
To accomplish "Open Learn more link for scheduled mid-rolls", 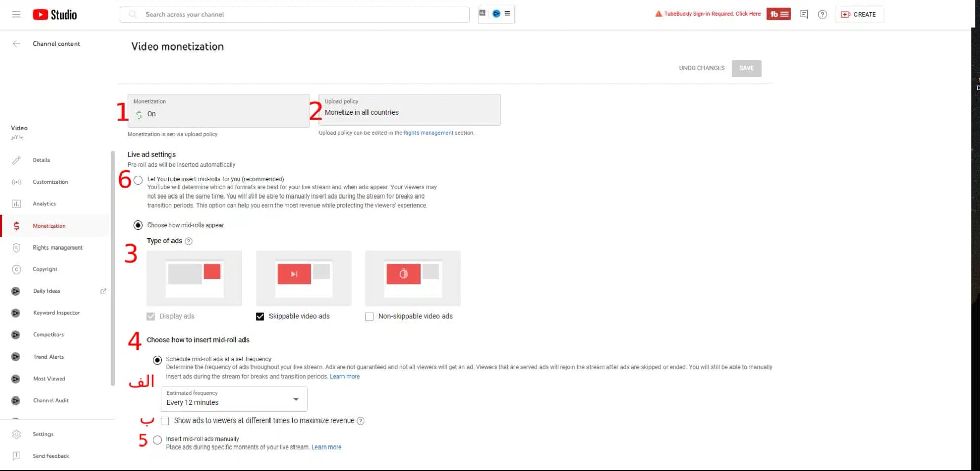I will click(345, 377).
